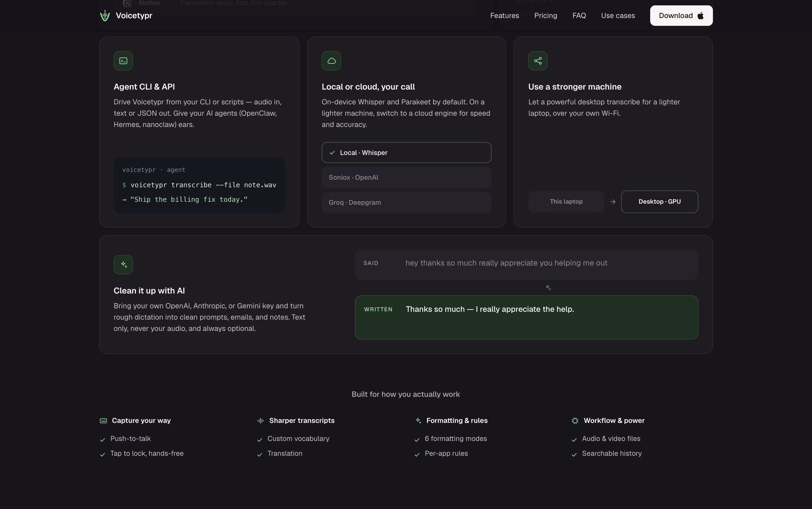Click the Agent CLI & API heading
The width and height of the screenshot is (812, 509).
tap(144, 87)
